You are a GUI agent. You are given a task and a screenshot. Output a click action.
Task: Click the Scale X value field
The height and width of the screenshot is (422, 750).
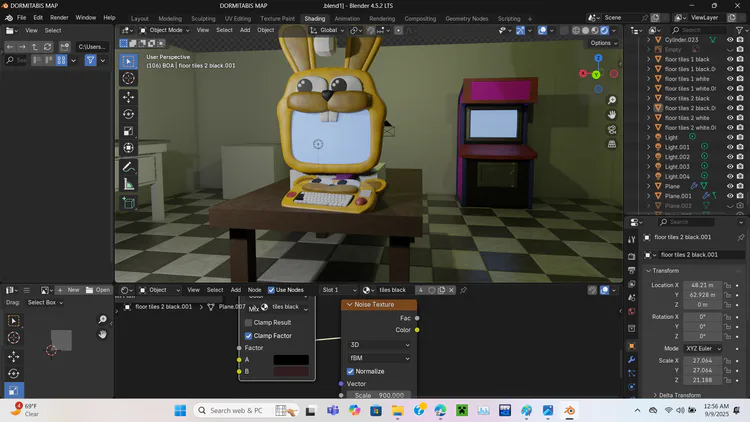click(702, 361)
